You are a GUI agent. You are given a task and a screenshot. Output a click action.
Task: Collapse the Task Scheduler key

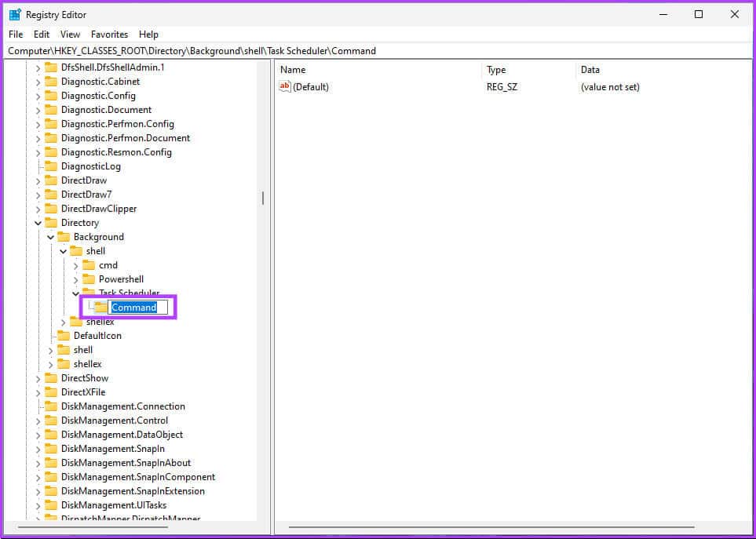pyautogui.click(x=75, y=293)
